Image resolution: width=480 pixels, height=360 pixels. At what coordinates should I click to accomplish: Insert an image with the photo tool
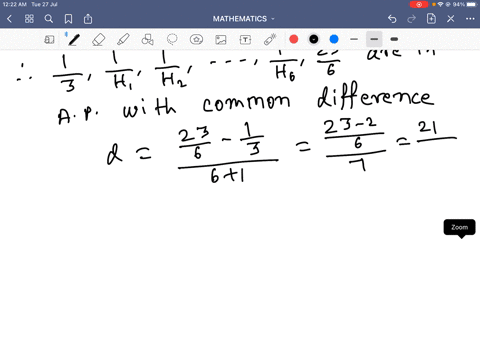point(221,40)
